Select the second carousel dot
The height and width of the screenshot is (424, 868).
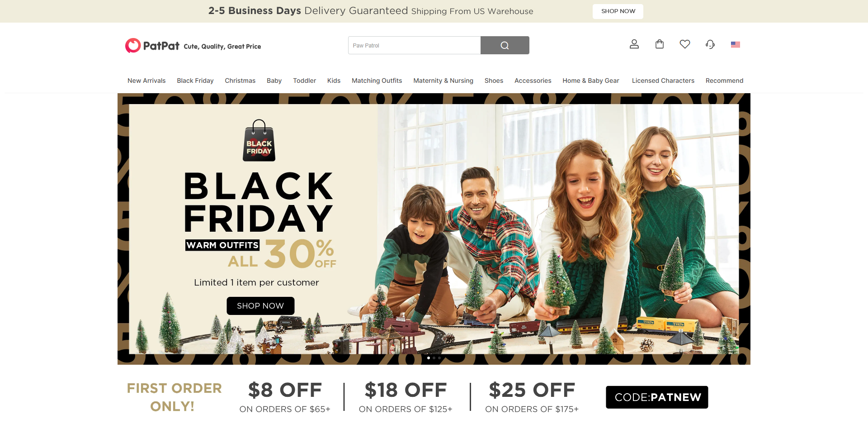[434, 358]
